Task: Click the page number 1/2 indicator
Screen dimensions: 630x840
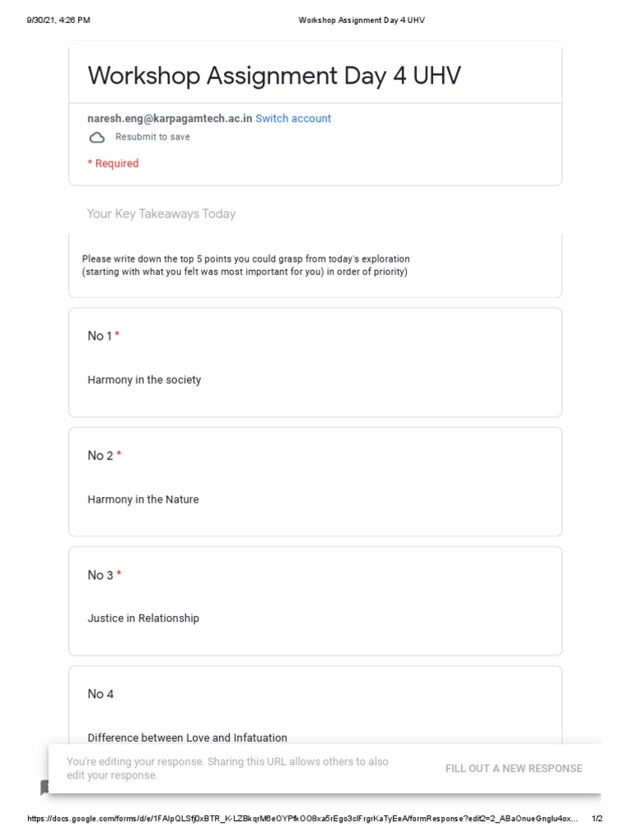Action: (597, 819)
